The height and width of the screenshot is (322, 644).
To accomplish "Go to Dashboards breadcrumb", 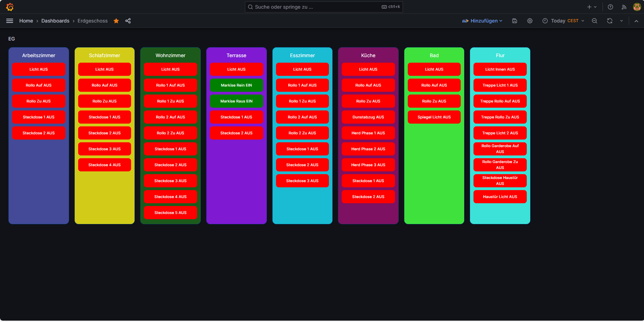I will (55, 21).
